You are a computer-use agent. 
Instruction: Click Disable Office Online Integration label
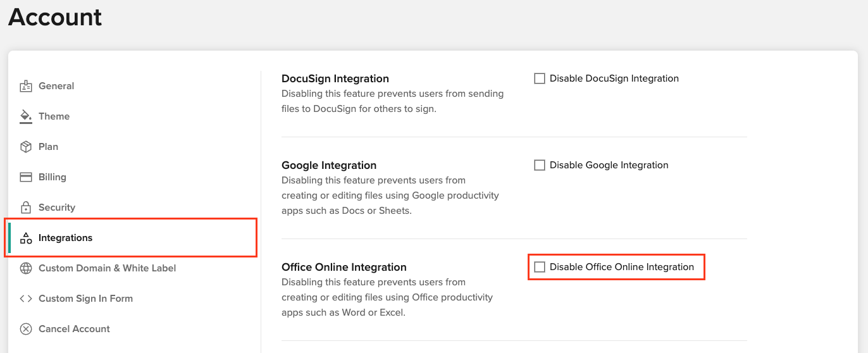[x=622, y=267]
